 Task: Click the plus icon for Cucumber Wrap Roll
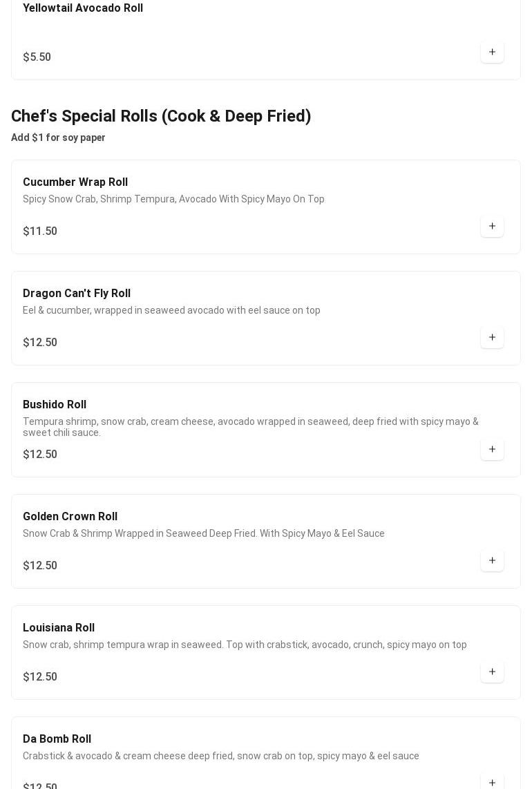click(x=492, y=226)
